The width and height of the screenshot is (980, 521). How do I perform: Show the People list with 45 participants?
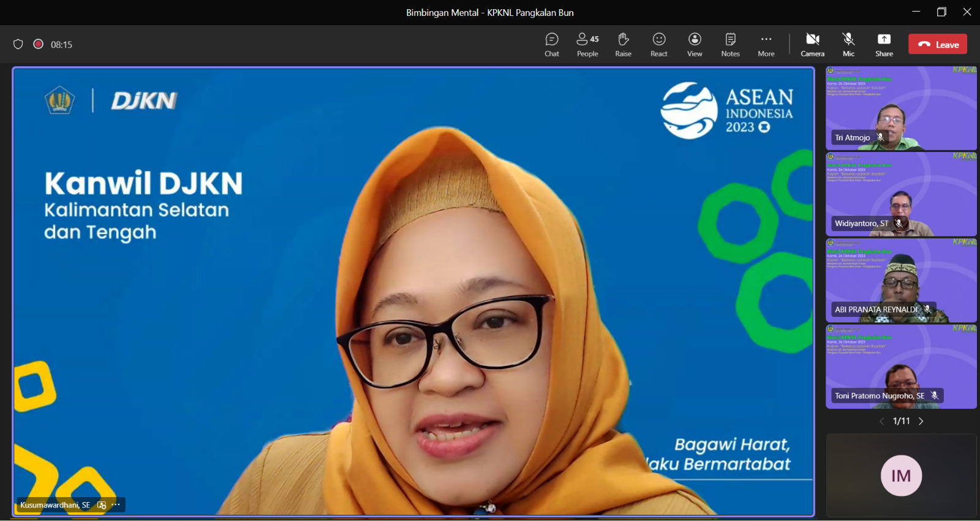coord(587,45)
